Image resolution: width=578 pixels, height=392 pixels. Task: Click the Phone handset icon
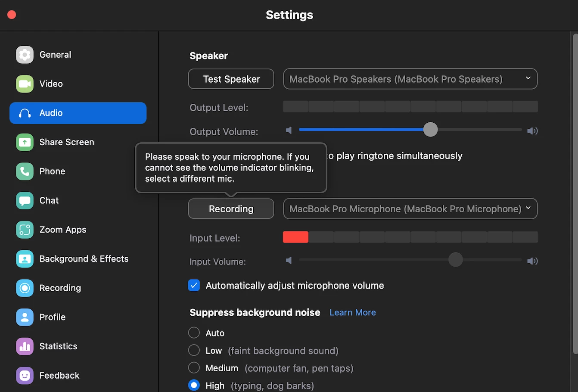point(25,171)
